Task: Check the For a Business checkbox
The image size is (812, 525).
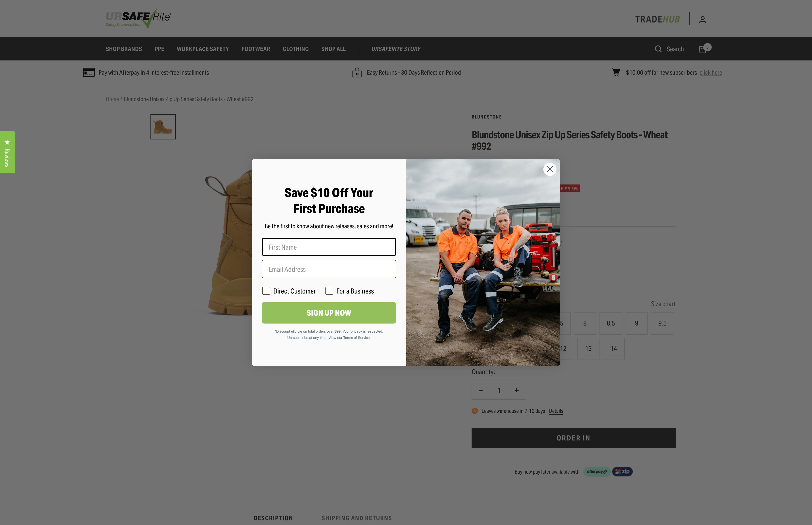Action: 330,291
